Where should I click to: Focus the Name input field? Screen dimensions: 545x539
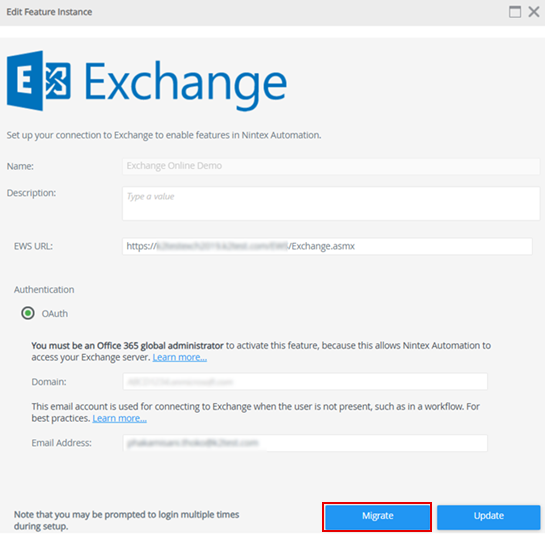tap(331, 166)
